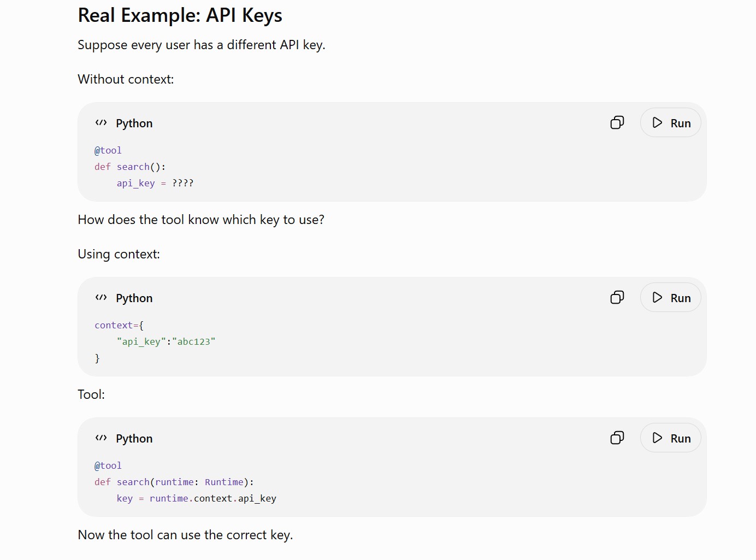This screenshot has height=560, width=756.
Task: Click code icon beside Python in first block
Action: 101,122
